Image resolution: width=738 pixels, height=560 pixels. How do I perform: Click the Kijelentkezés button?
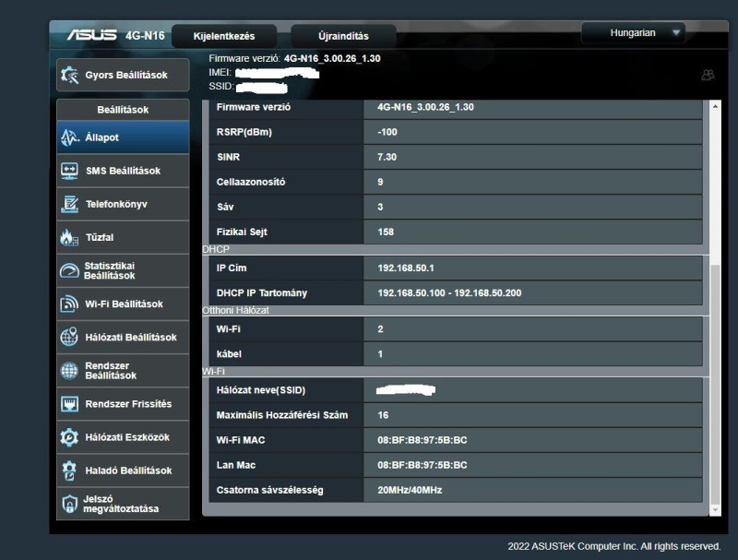click(x=224, y=36)
